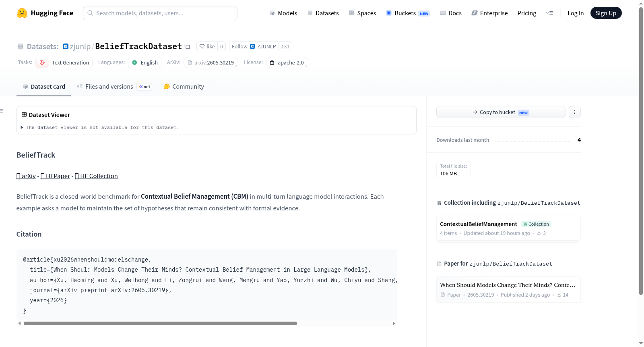Image resolution: width=644 pixels, height=347 pixels.
Task: Click the Datasets breadcrumb link
Action: (43, 46)
